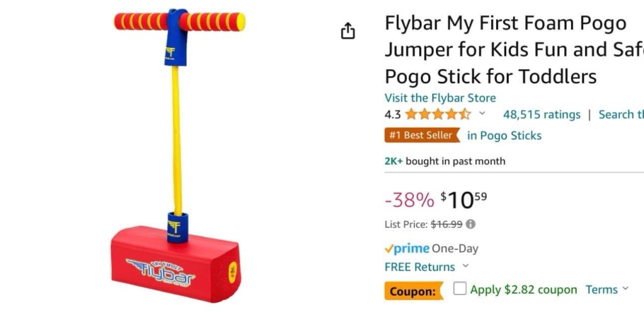The height and width of the screenshot is (312, 644).
Task: Enable the Apply $2.82 coupon checkbox
Action: (x=460, y=289)
